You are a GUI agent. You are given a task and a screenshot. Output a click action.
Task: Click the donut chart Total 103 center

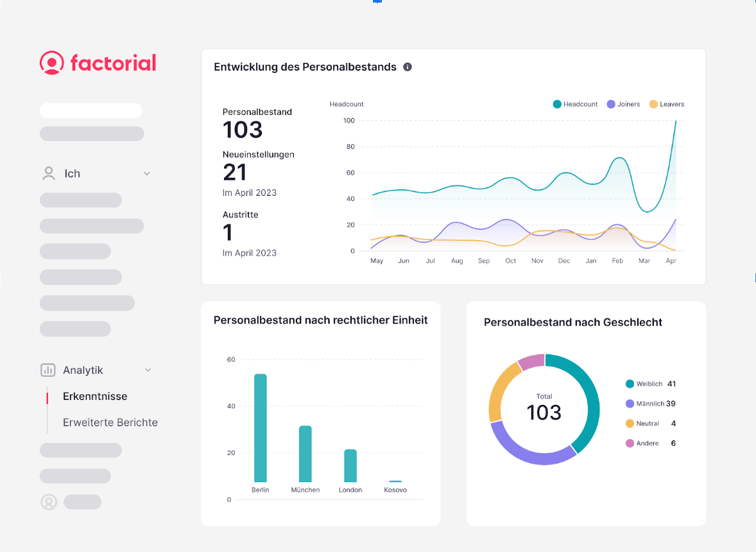[x=544, y=409]
